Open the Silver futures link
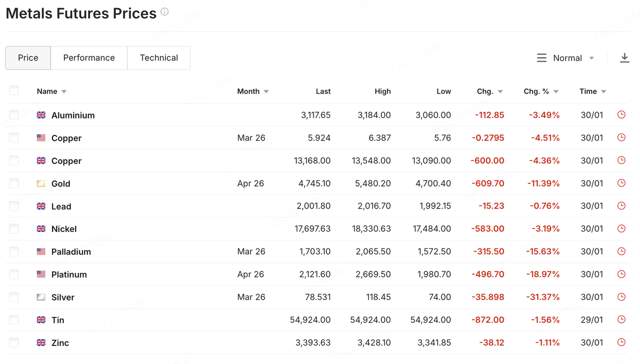Screen dimensions: 640x364 (63, 297)
